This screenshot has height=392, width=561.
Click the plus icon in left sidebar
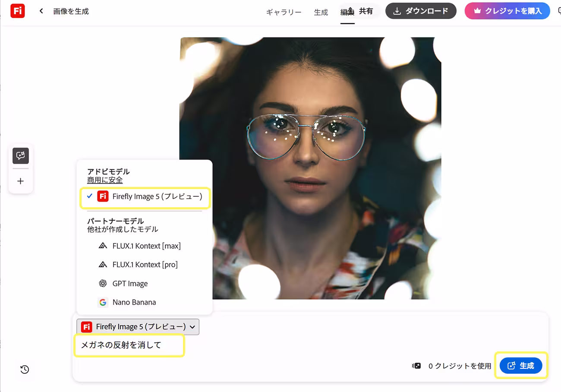[21, 181]
